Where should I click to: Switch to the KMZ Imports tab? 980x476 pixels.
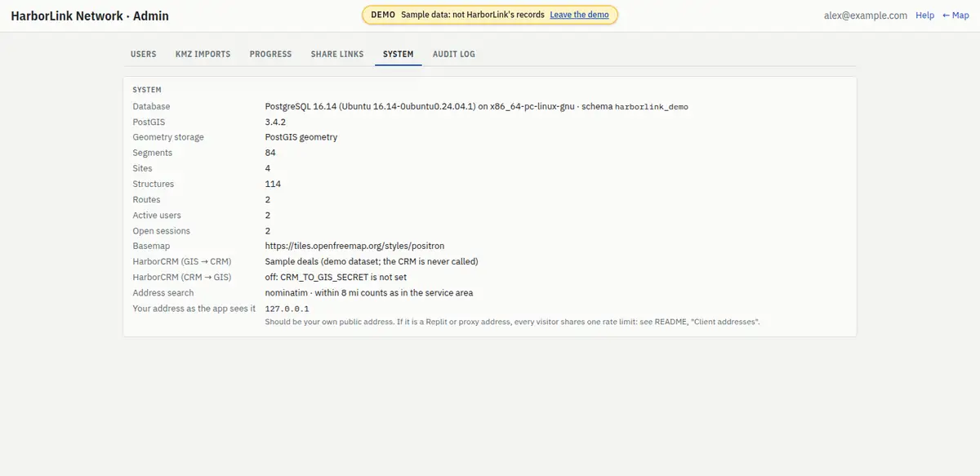pos(203,54)
